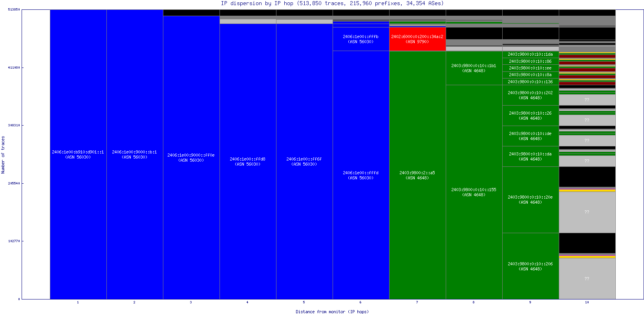Click the x-axis tick label 1
This screenshot has width=644, height=314.
[78, 302]
